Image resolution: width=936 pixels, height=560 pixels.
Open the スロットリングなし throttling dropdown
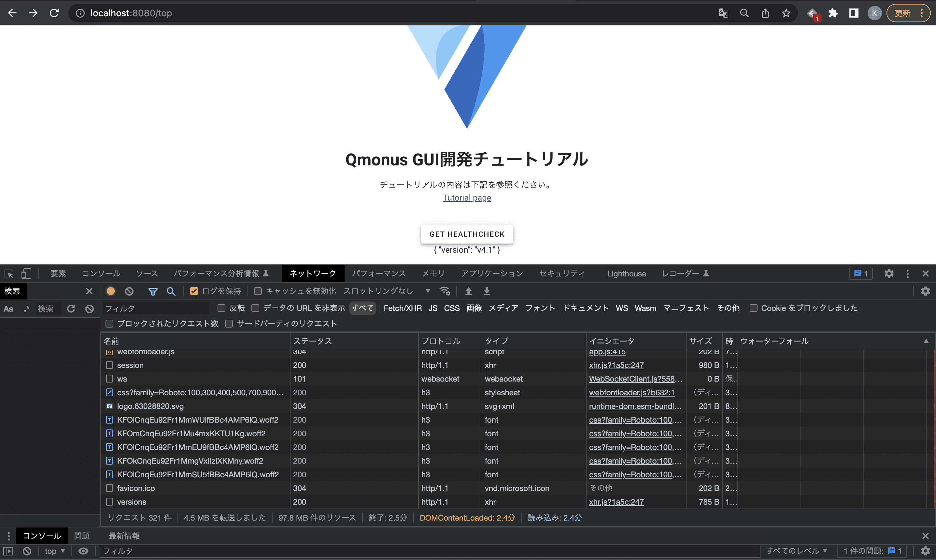(x=387, y=291)
